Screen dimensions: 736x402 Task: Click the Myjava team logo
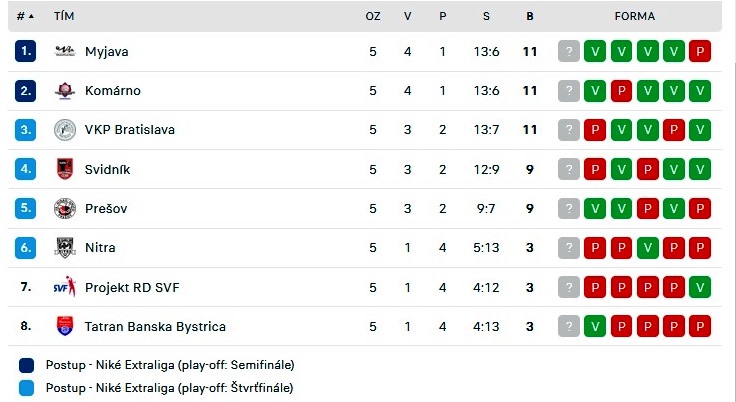[65, 51]
